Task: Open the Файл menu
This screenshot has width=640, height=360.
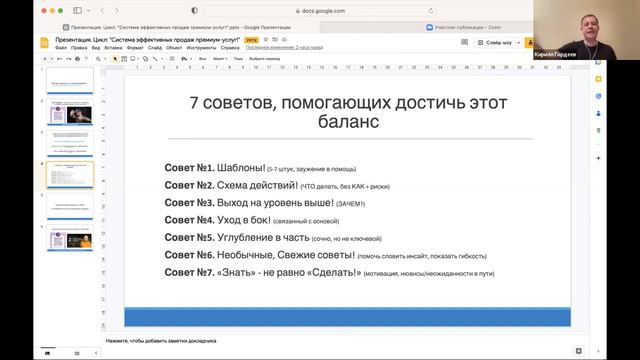Action: tap(61, 48)
